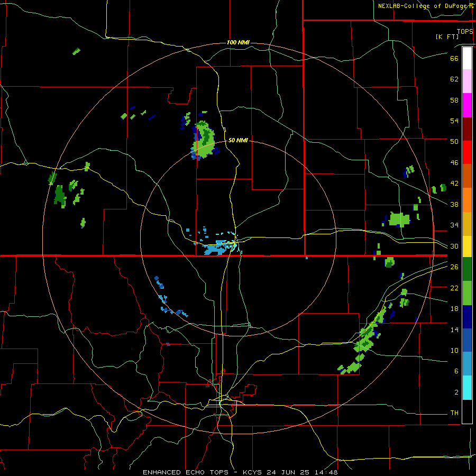Click the light pink legend swatch
The height and width of the screenshot is (476, 476).
point(467,81)
